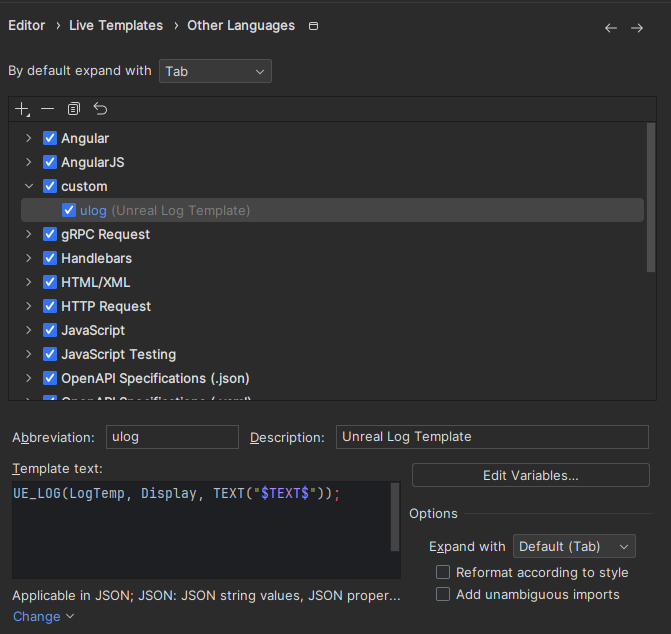Uncheck the Handlebars group
The height and width of the screenshot is (634, 671).
50,258
